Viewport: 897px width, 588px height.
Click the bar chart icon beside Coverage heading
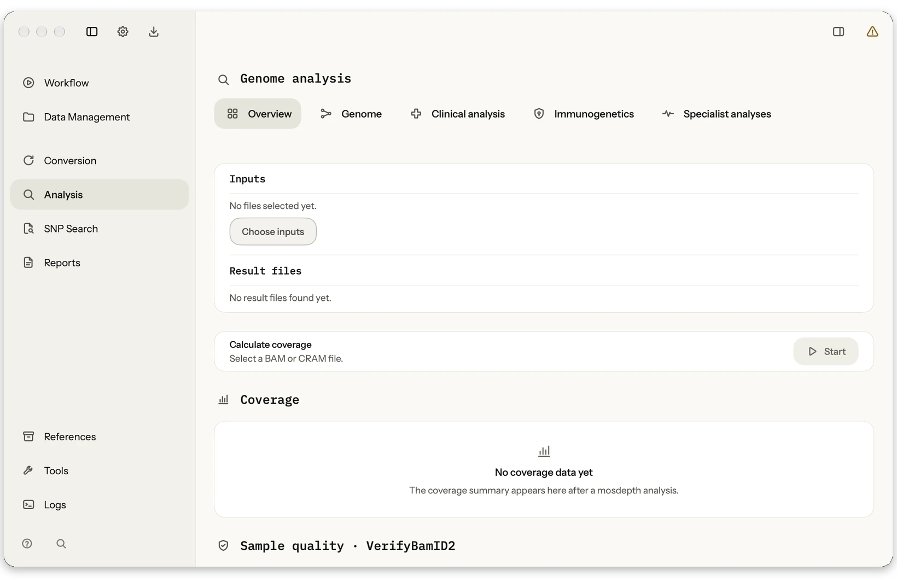tap(223, 400)
